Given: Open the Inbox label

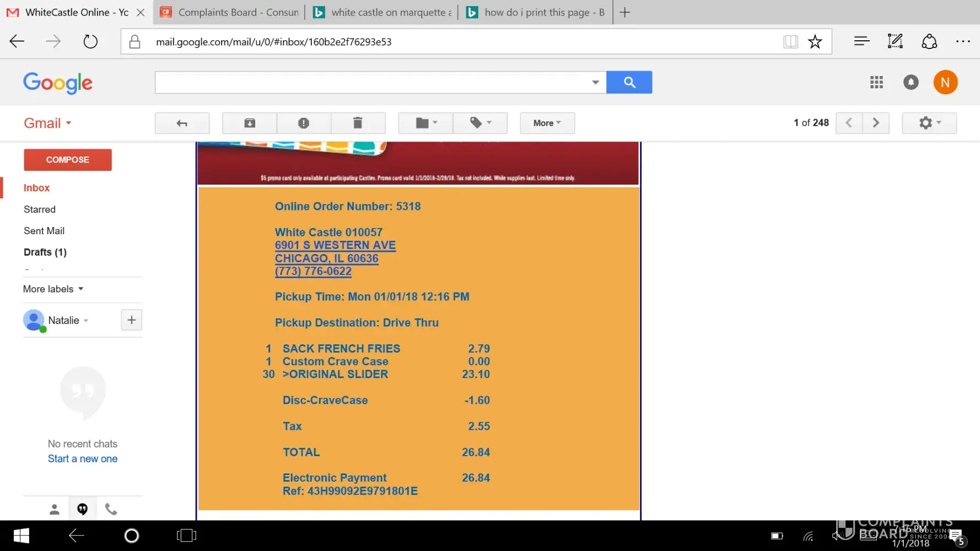Looking at the screenshot, I should (36, 188).
